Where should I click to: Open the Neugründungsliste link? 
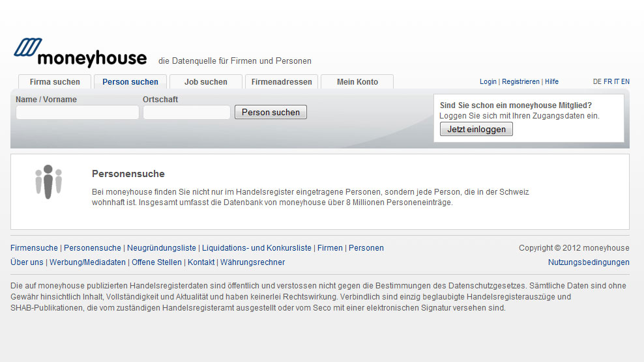(x=162, y=248)
